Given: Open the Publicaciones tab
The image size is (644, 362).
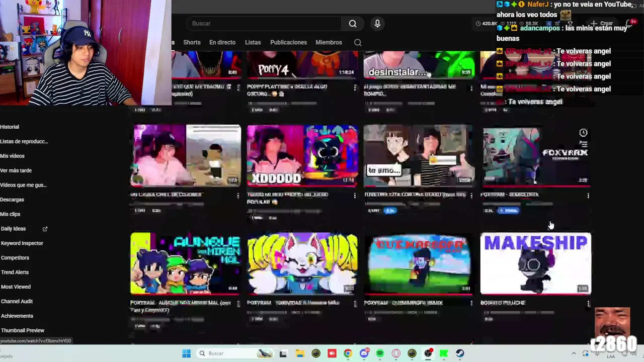Looking at the screenshot, I should (288, 43).
